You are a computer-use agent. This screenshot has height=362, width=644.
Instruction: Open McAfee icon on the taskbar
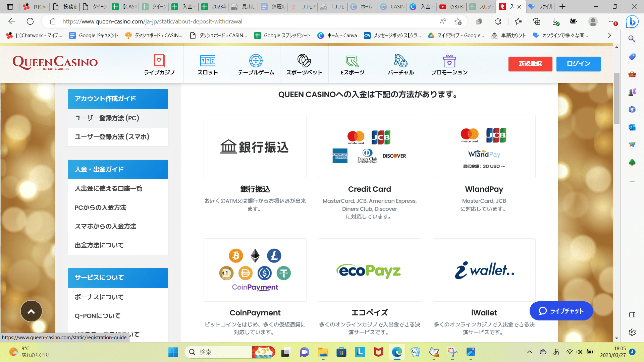(378, 352)
